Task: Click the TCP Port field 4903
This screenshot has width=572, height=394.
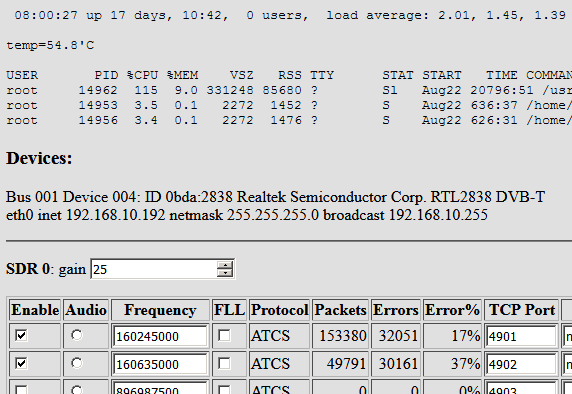Action: coord(521,388)
